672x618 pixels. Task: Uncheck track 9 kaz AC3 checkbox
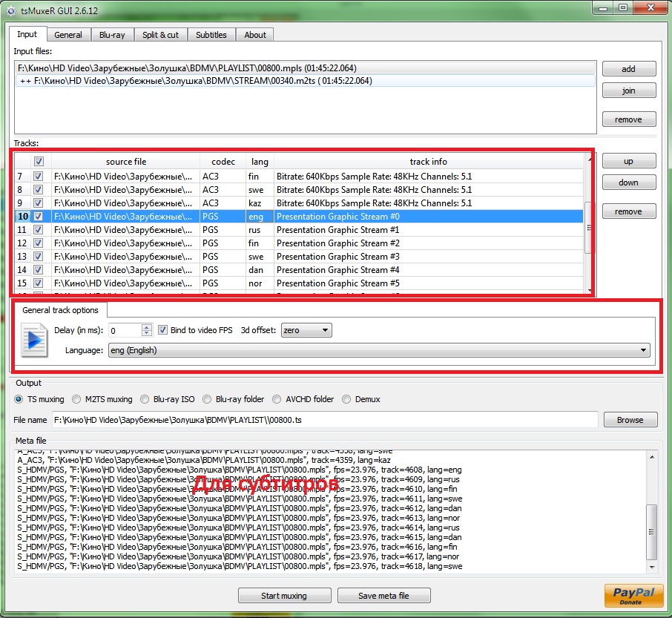pos(38,203)
